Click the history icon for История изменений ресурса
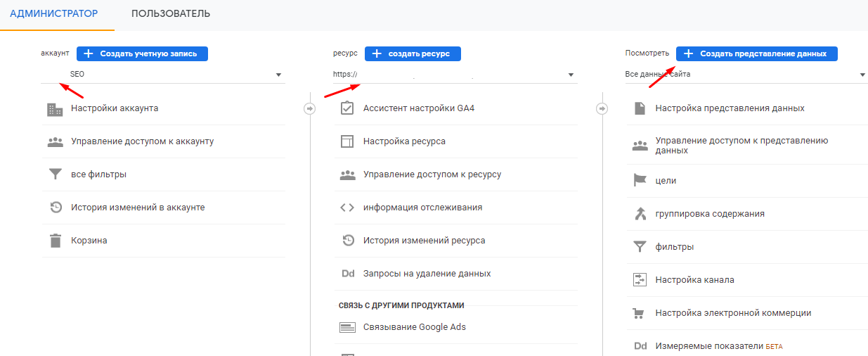868x356 pixels. point(346,241)
